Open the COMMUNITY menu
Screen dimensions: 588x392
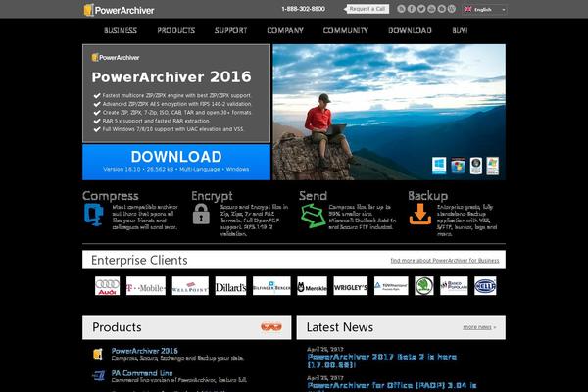(x=346, y=30)
